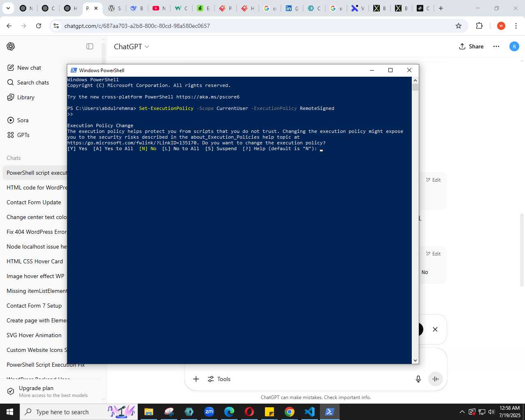This screenshot has width=525, height=420.
Task: Start voice mode with waveform icon
Action: tap(436, 379)
